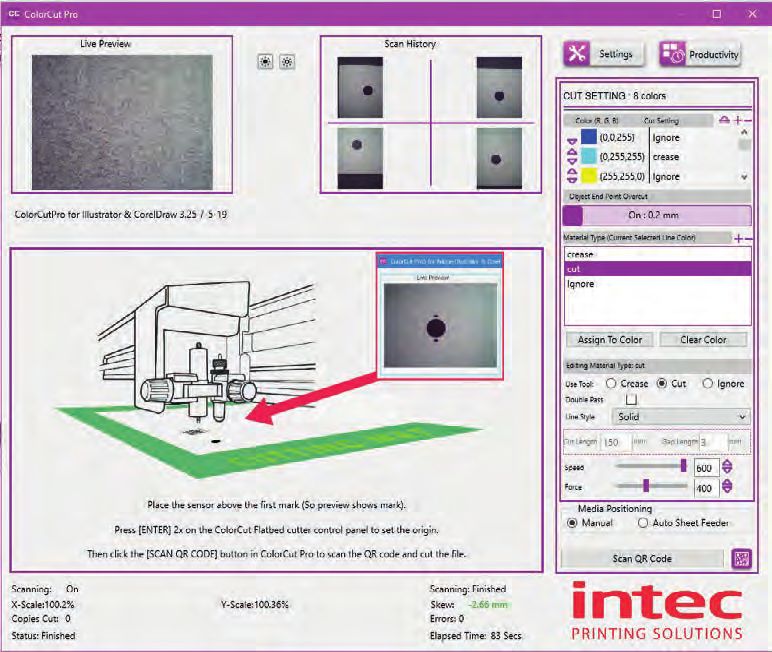
Task: Click the ColorCut Pro title bar logo
Action: pyautogui.click(x=13, y=14)
